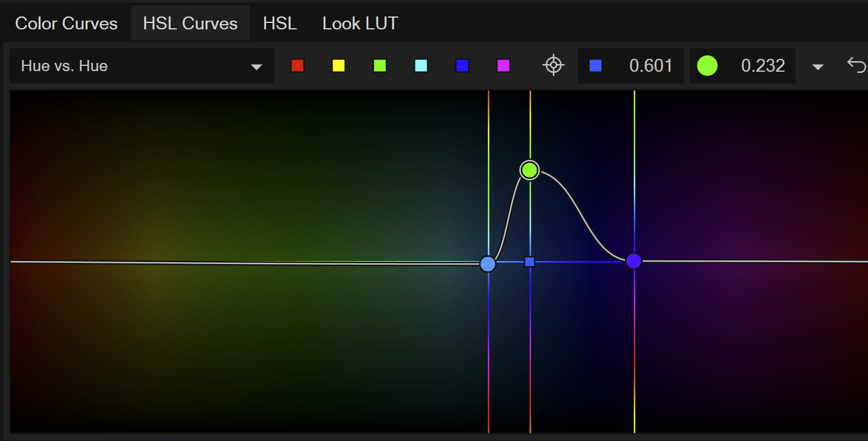The image size is (868, 441).
Task: Open the Look LUT tab
Action: pos(360,24)
